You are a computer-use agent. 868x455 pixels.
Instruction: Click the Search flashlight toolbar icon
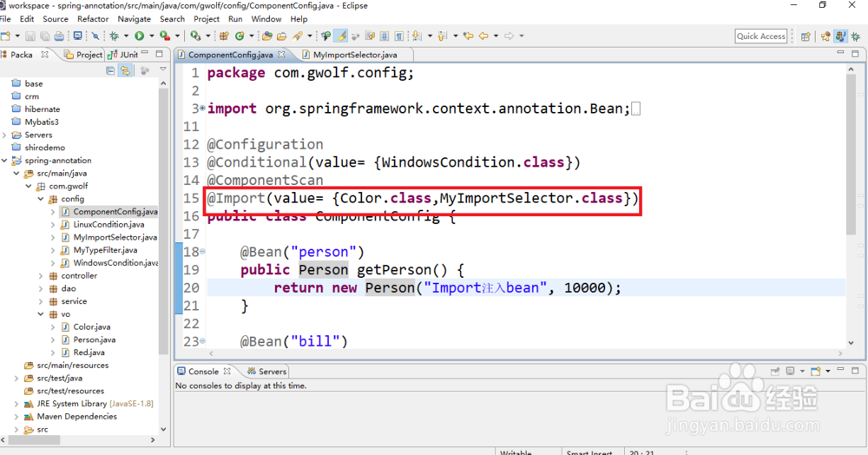coord(297,36)
